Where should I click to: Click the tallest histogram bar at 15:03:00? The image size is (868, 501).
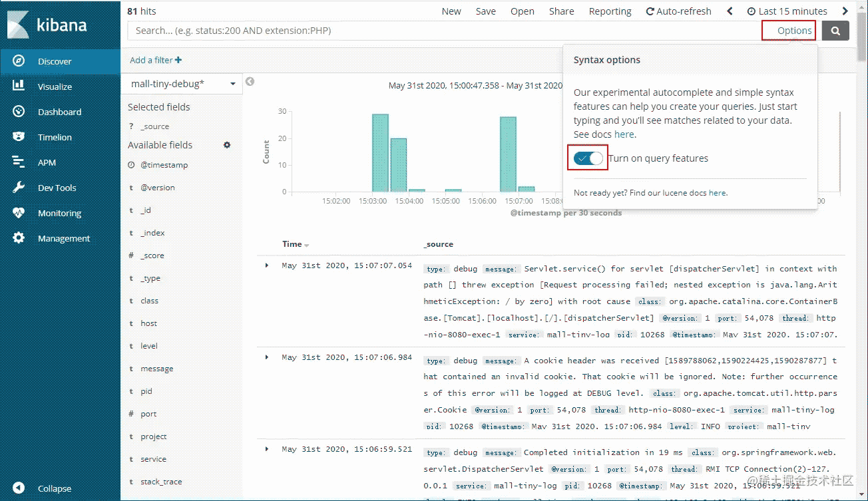point(380,153)
